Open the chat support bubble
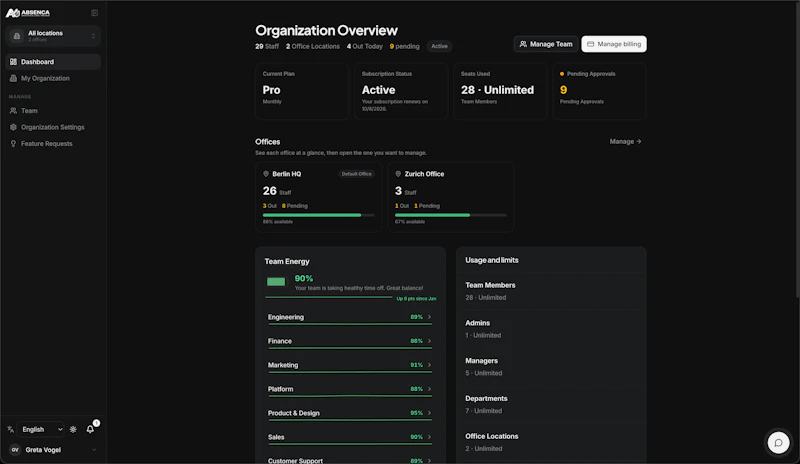This screenshot has width=800, height=464. [x=779, y=443]
